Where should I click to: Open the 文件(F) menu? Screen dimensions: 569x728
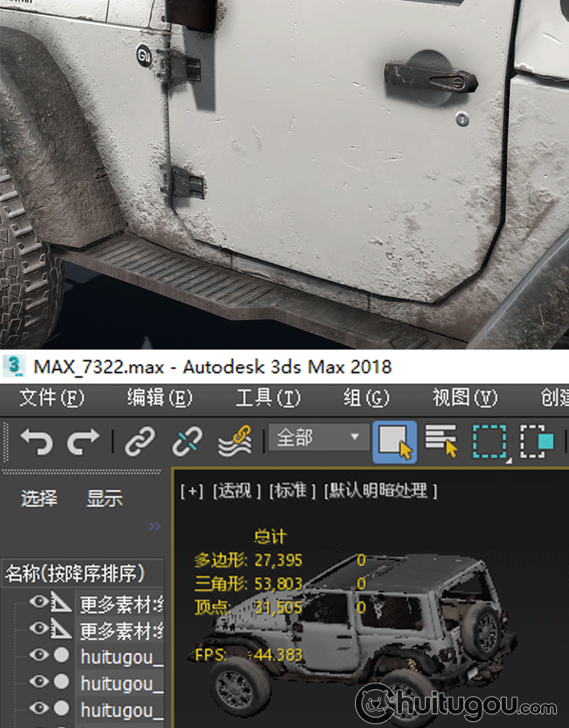pos(52,398)
